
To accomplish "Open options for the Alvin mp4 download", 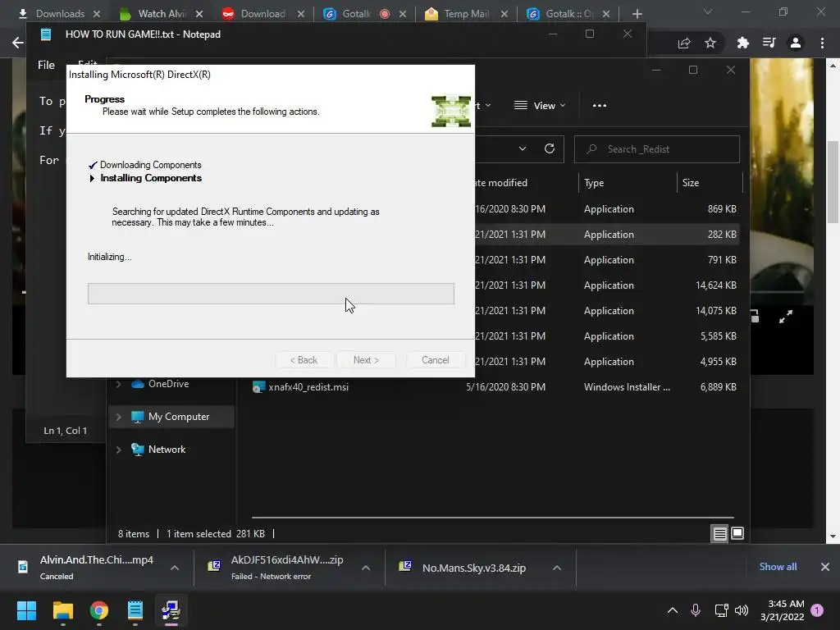I will point(175,568).
